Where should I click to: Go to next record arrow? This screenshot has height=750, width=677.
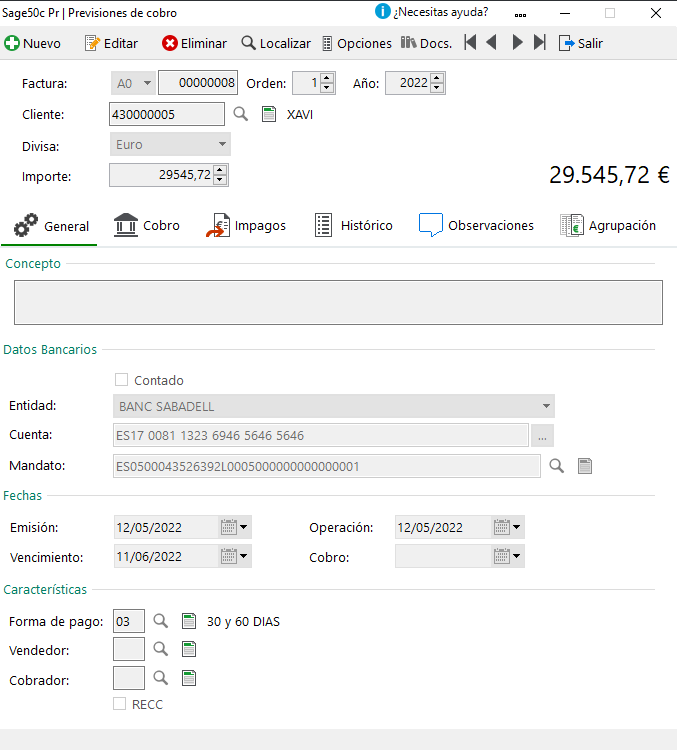click(x=517, y=43)
